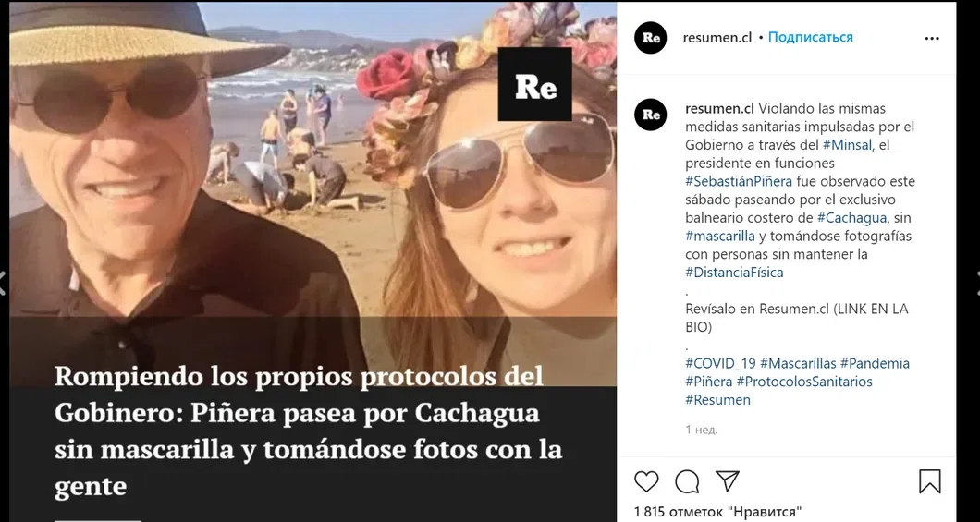Share post using paper plane icon
Image resolution: width=980 pixels, height=522 pixels.
(728, 480)
